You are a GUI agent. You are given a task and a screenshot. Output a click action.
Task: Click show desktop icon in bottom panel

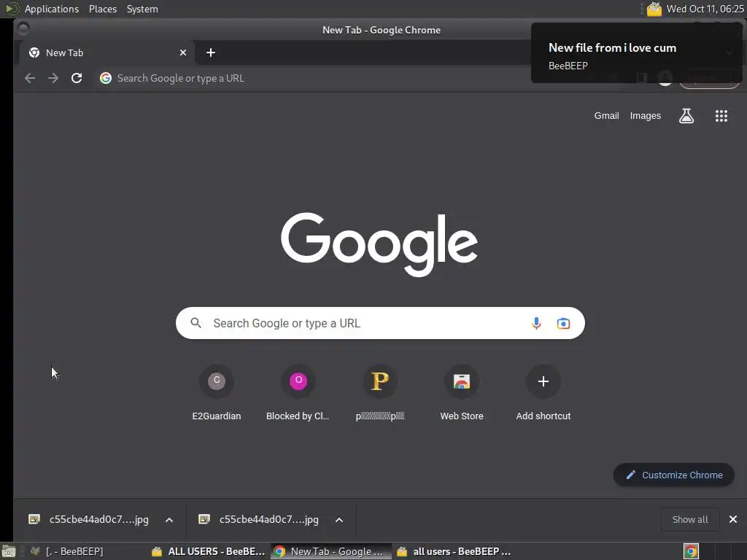click(9, 551)
